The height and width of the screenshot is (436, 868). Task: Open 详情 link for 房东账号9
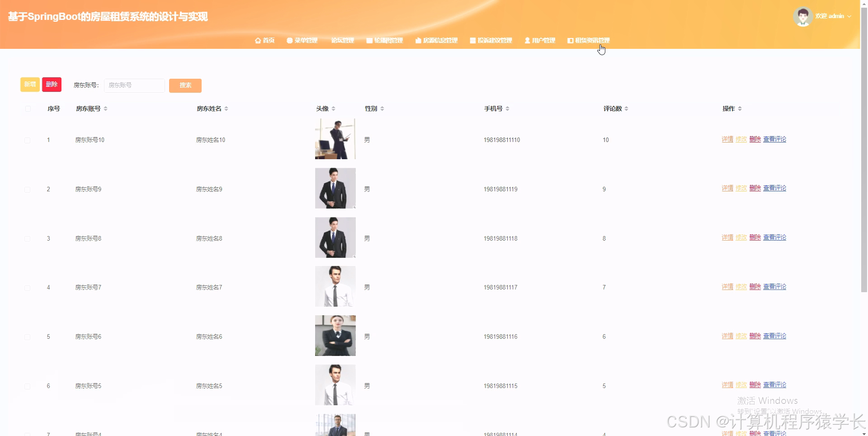click(x=727, y=189)
